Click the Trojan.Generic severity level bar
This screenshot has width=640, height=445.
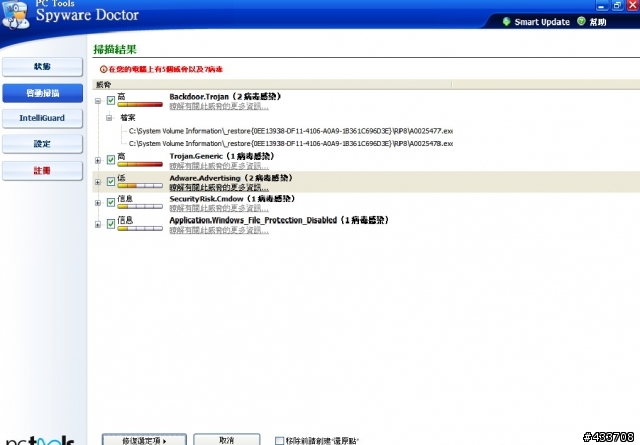pyautogui.click(x=140, y=164)
